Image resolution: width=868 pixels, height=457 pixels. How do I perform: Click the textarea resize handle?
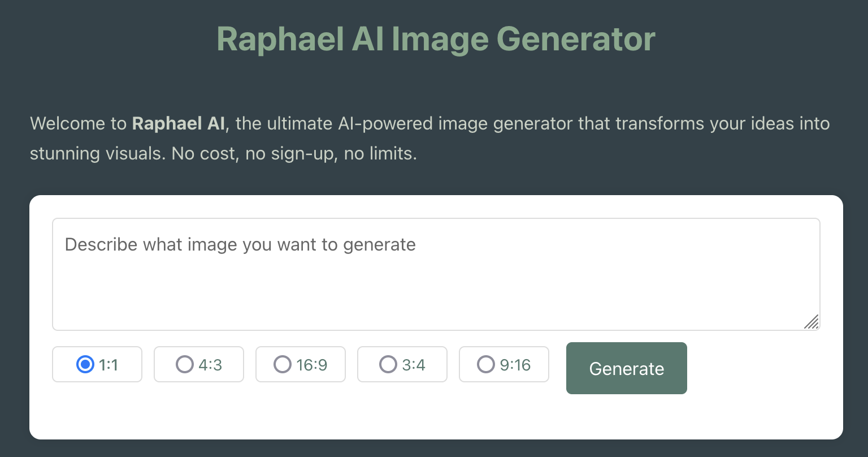pyautogui.click(x=813, y=322)
